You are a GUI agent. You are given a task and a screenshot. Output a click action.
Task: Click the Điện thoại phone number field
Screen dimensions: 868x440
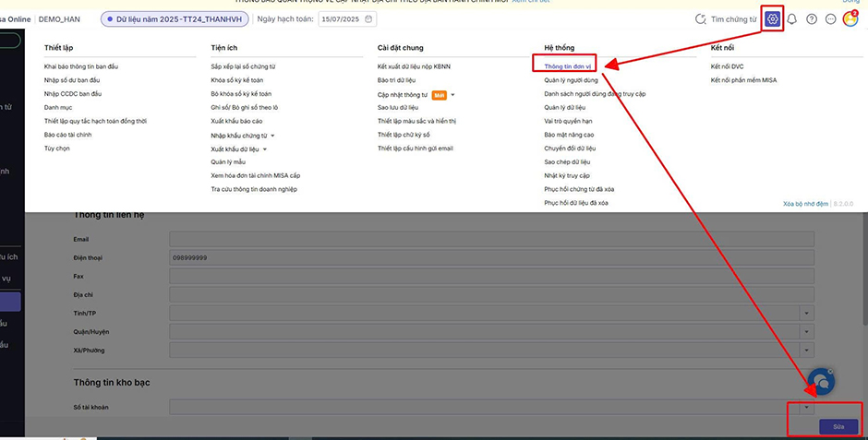(491, 257)
